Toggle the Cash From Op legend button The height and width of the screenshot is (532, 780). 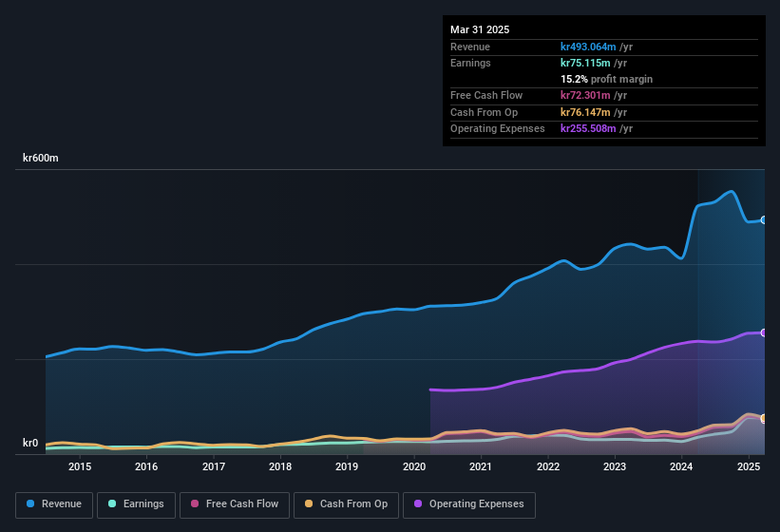pos(346,504)
